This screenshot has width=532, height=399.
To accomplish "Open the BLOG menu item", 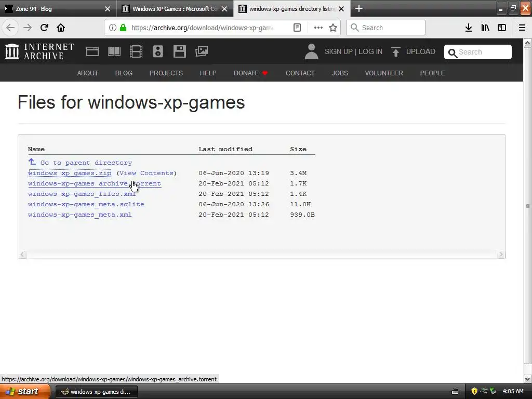I will click(124, 73).
